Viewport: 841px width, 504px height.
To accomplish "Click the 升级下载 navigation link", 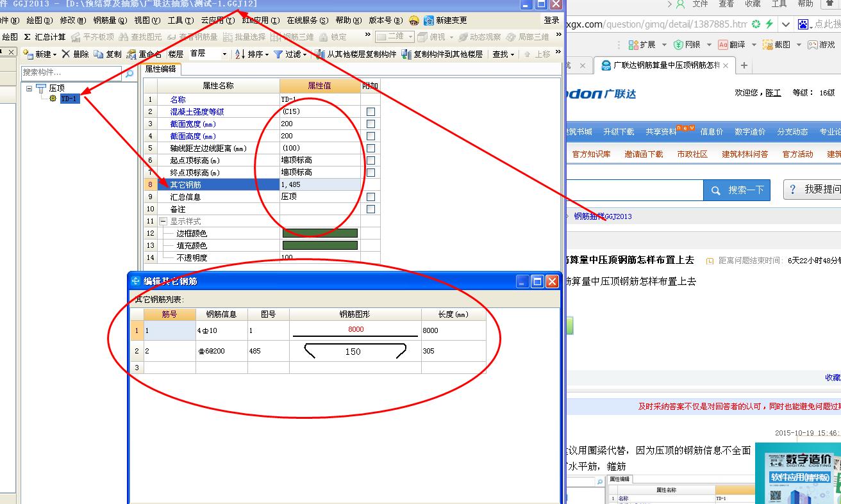I will click(x=619, y=132).
